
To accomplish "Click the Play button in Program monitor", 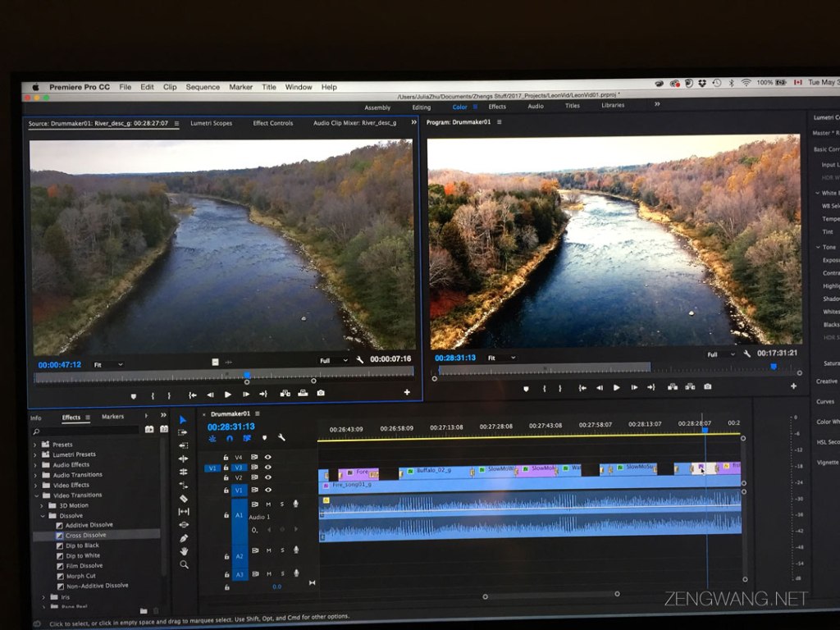I will (x=616, y=388).
